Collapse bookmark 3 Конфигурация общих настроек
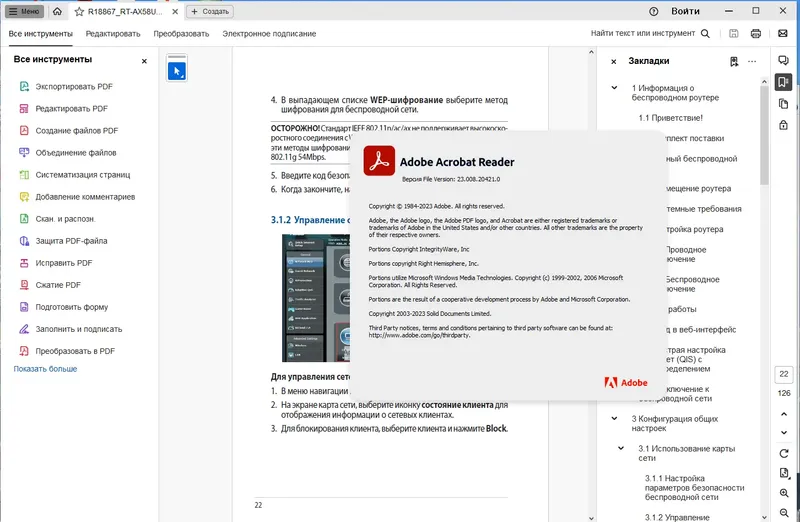Screen dimensions: 800x522 614,418
